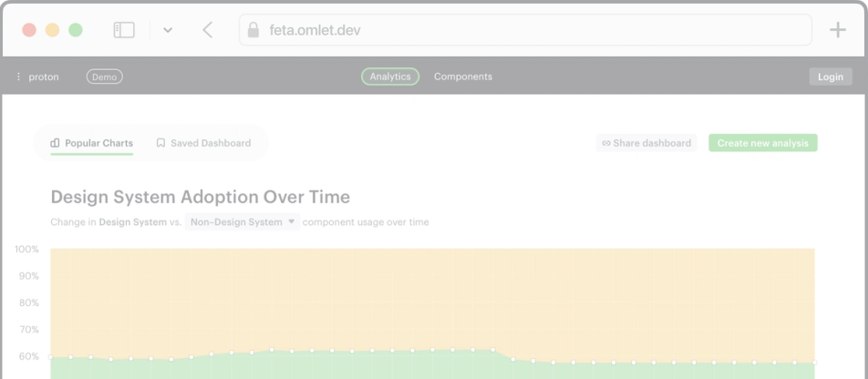Click the Login button
Image resolution: width=868 pixels, height=379 pixels.
tap(831, 77)
